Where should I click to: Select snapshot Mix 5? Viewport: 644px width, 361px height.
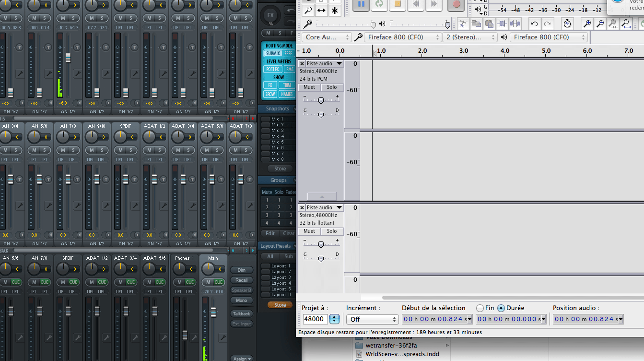278,142
